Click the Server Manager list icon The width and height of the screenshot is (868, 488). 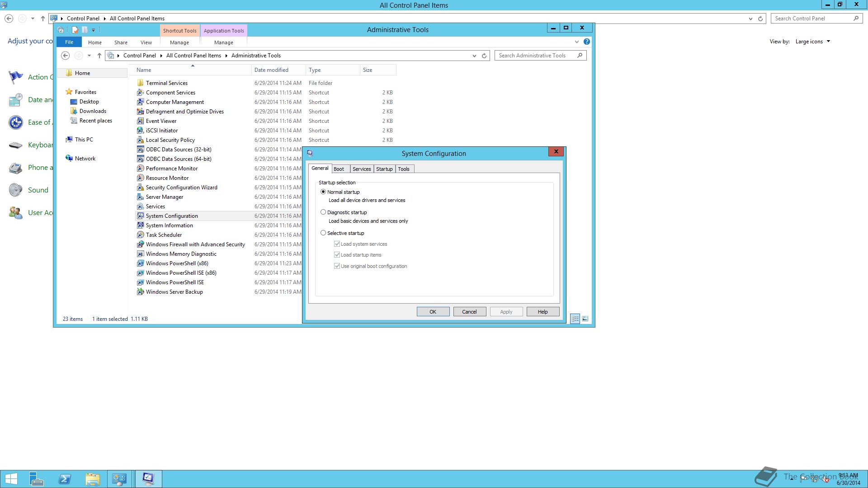click(x=140, y=197)
